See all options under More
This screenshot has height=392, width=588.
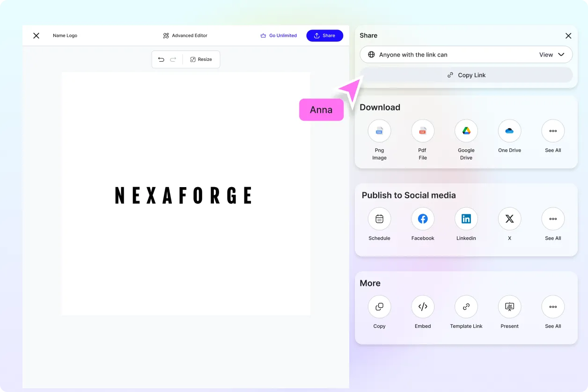553,307
